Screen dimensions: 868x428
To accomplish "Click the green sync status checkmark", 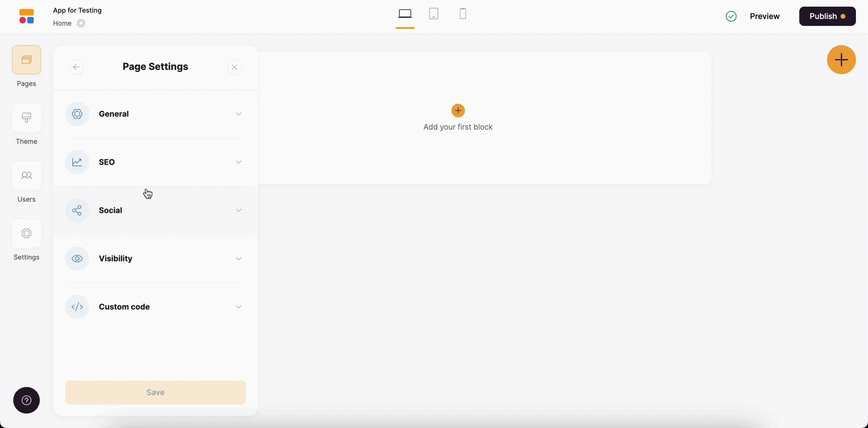I will coord(731,16).
